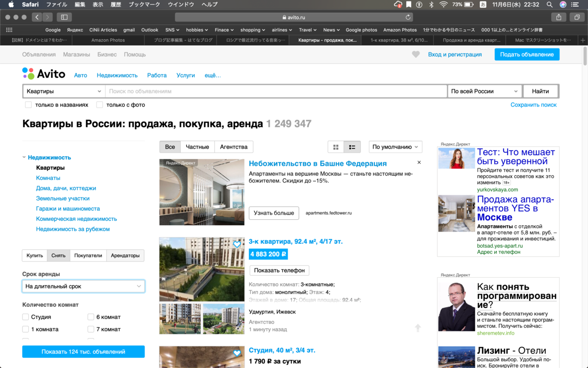Open hobbies bookmarks folder dropdown
This screenshot has width=588, height=368.
pos(197,30)
